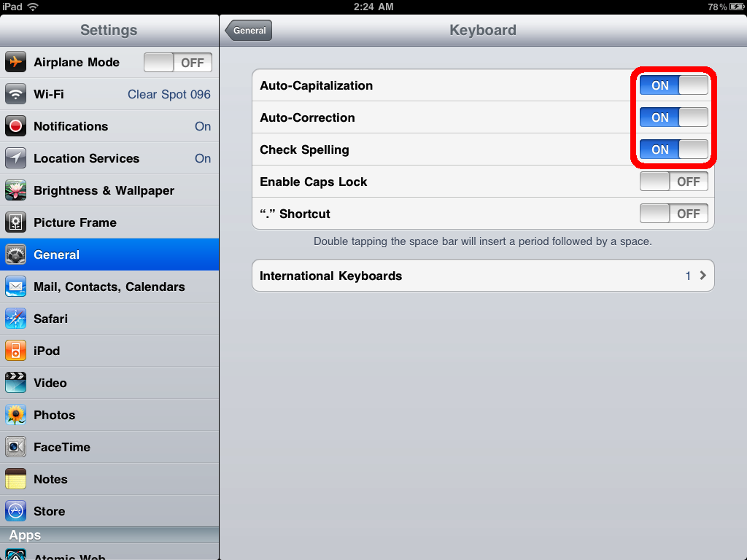Open the Store settings entry
This screenshot has width=747, height=560.
pos(109,511)
